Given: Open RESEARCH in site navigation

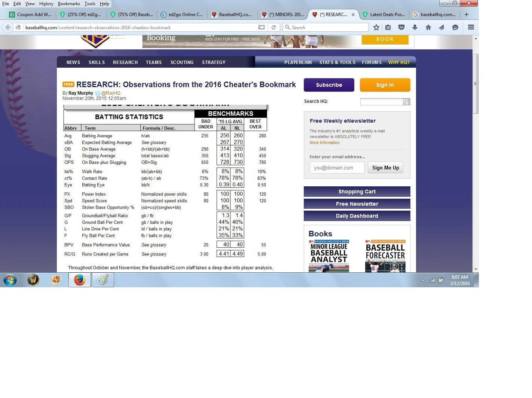Looking at the screenshot, I should tap(125, 62).
